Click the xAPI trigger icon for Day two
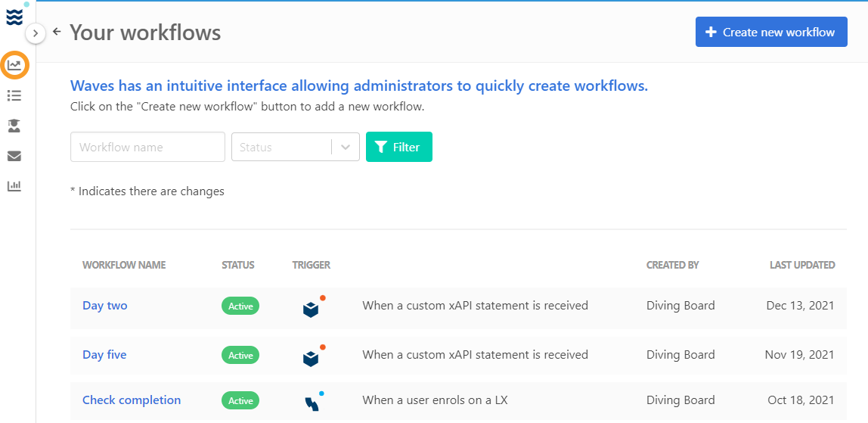868x423 pixels. (314, 306)
